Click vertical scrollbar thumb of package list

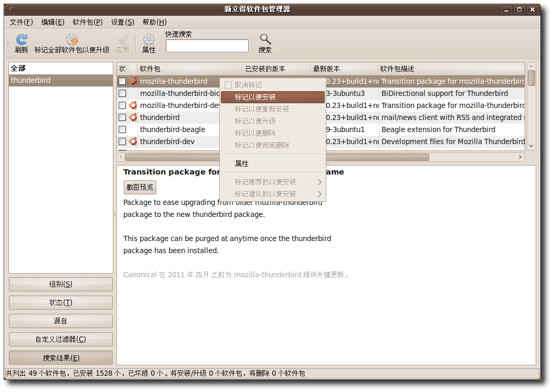531,78
